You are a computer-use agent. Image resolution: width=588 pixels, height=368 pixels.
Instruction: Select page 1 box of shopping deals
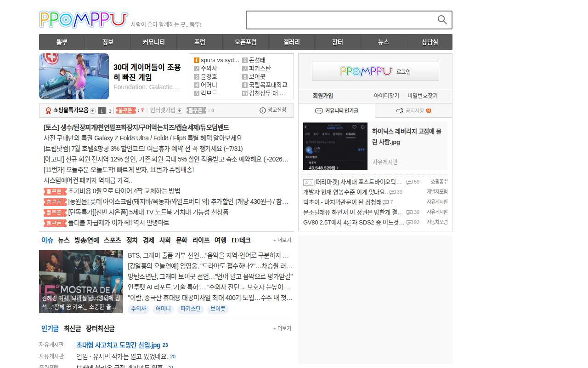pos(102,110)
